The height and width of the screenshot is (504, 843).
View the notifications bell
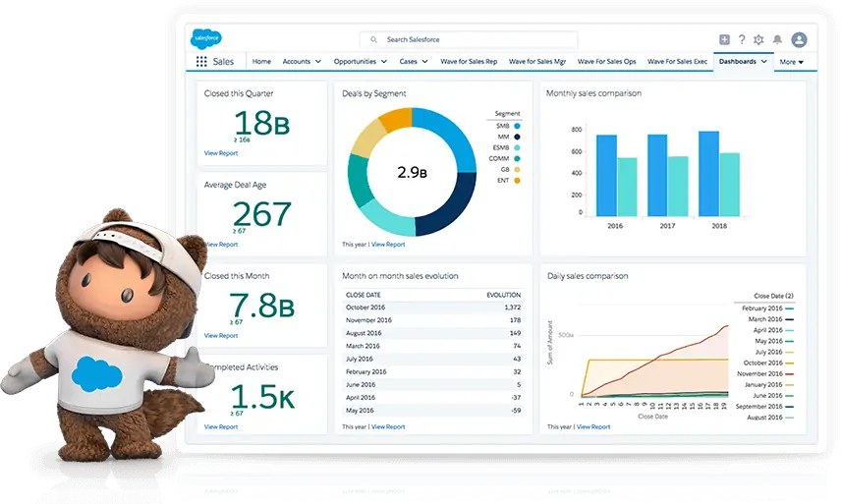tap(777, 39)
